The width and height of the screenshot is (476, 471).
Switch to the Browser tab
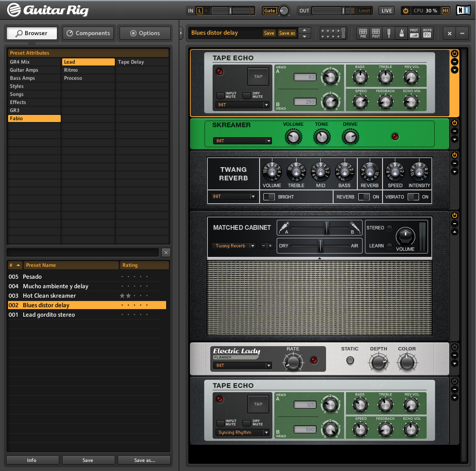point(32,33)
